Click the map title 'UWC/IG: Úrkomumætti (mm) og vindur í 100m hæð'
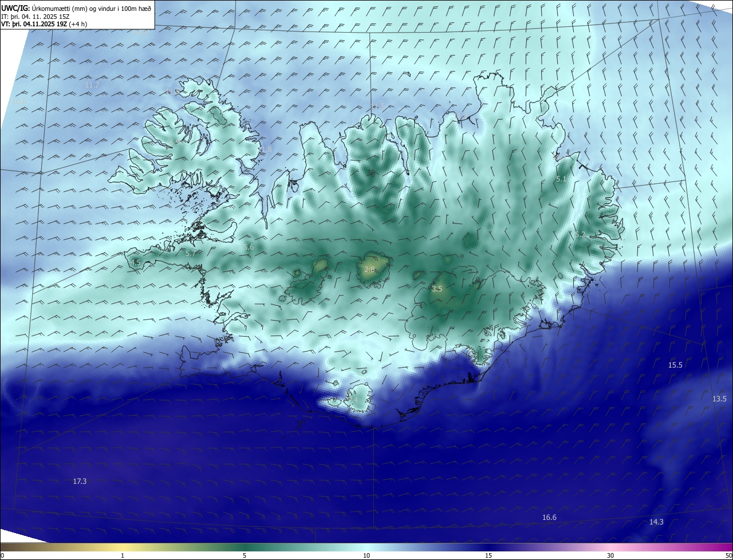 click(76, 8)
